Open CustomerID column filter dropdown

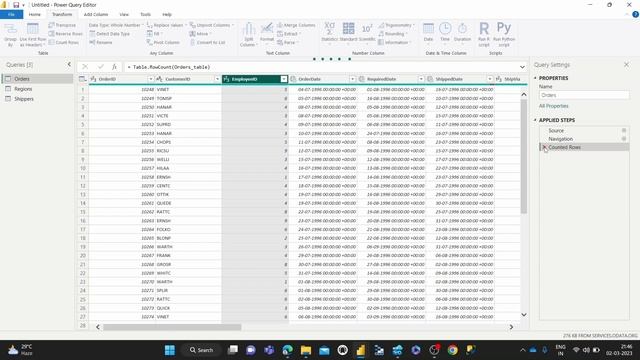(217, 79)
